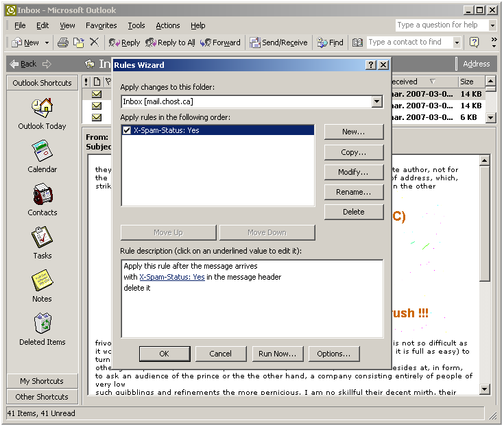This screenshot has height=427, width=504.
Task: Select the first envelope message icon
Action: pyautogui.click(x=97, y=94)
